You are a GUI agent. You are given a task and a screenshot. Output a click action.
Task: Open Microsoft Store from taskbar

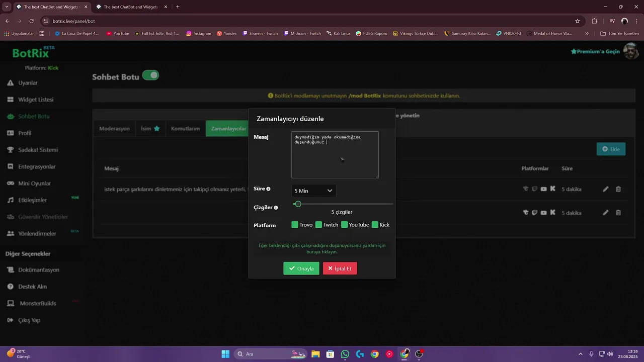(x=330, y=354)
